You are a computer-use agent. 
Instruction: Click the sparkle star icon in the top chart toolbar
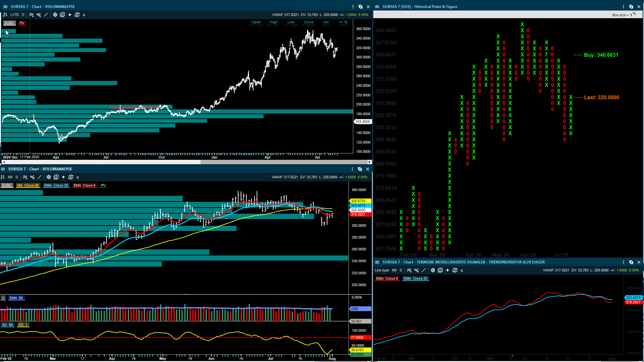click(70, 15)
